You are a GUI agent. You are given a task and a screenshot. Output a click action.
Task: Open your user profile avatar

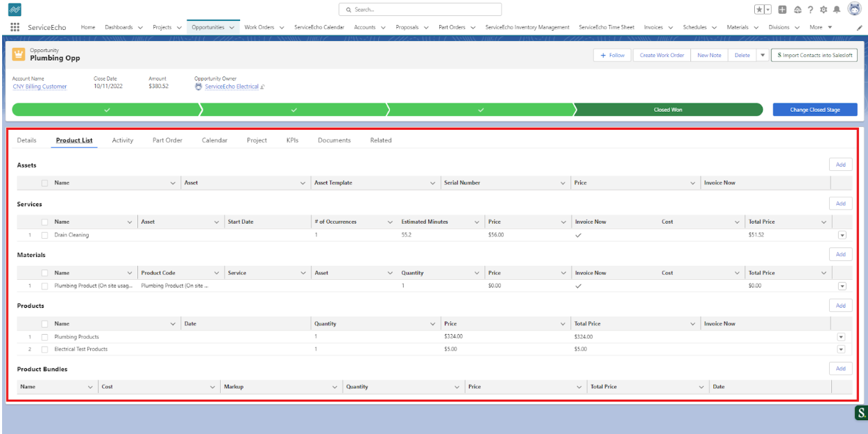855,9
